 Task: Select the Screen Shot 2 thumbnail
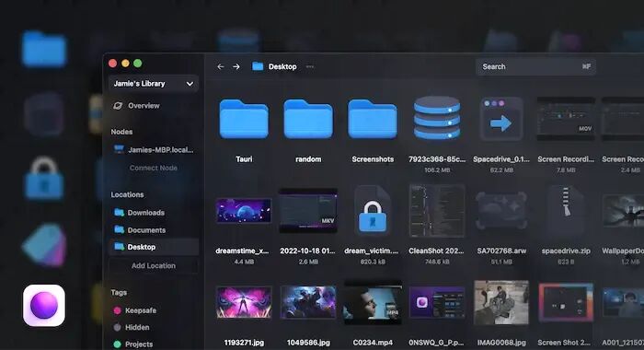(566, 303)
